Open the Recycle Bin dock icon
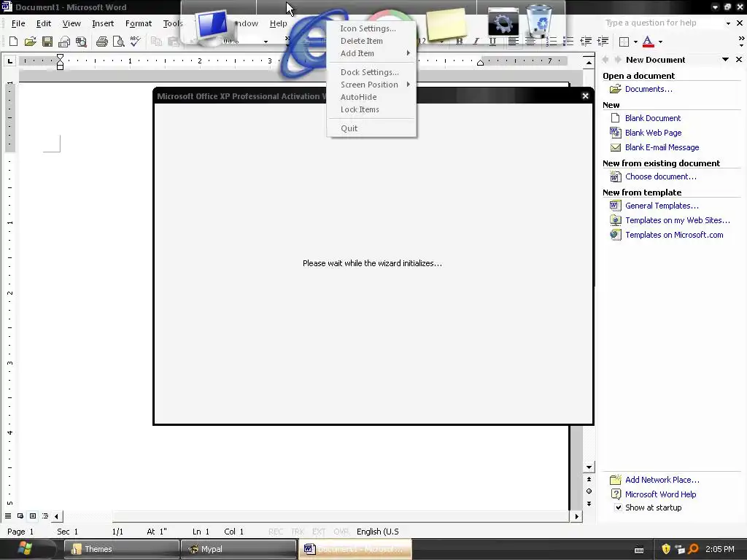The height and width of the screenshot is (560, 747). 538,21
